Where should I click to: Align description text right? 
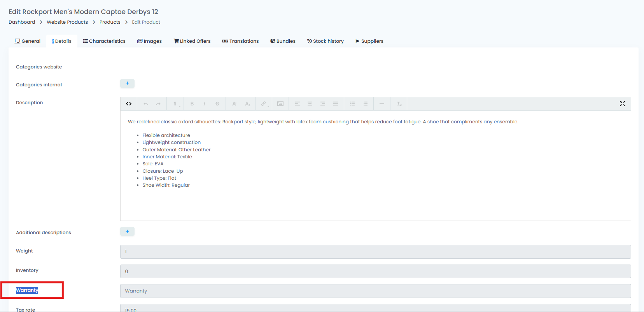tap(323, 104)
